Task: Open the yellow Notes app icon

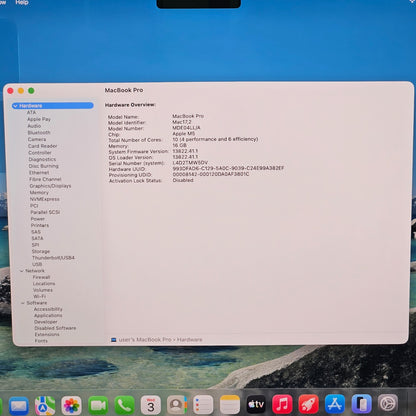Action: point(230,405)
